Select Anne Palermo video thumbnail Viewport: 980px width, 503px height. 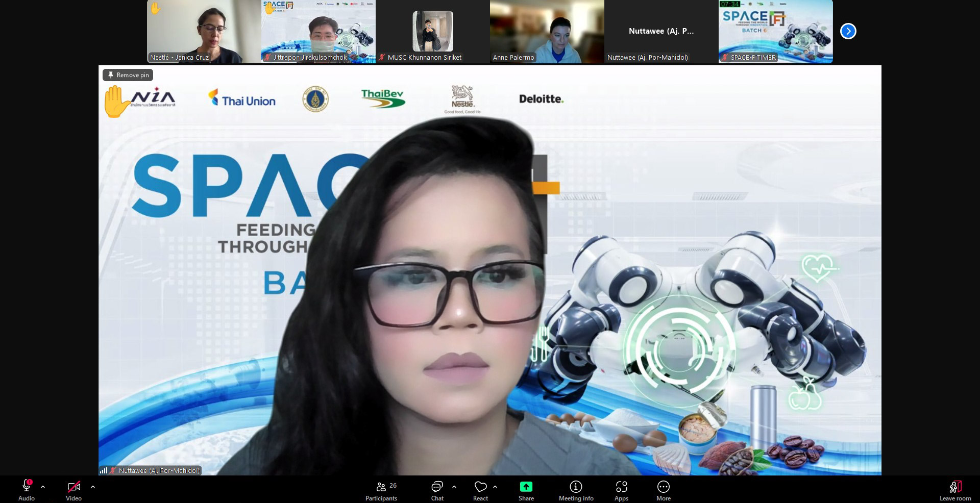pos(547,31)
